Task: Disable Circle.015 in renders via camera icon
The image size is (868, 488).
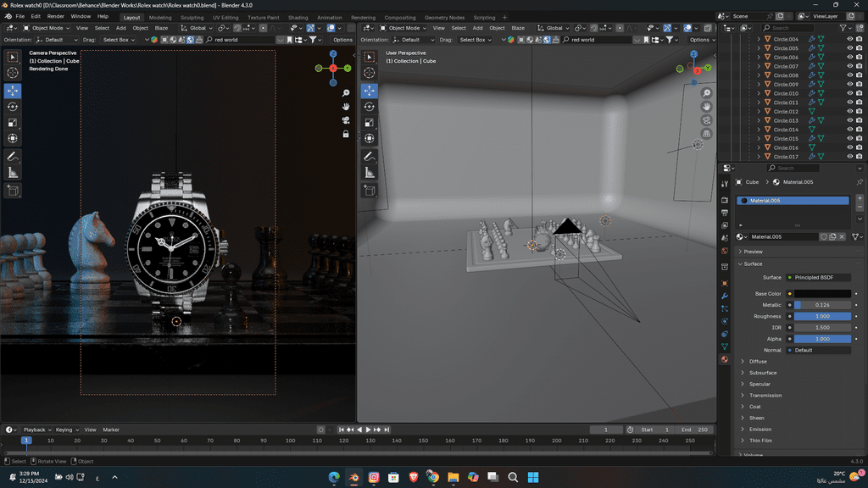Action: click(x=860, y=139)
